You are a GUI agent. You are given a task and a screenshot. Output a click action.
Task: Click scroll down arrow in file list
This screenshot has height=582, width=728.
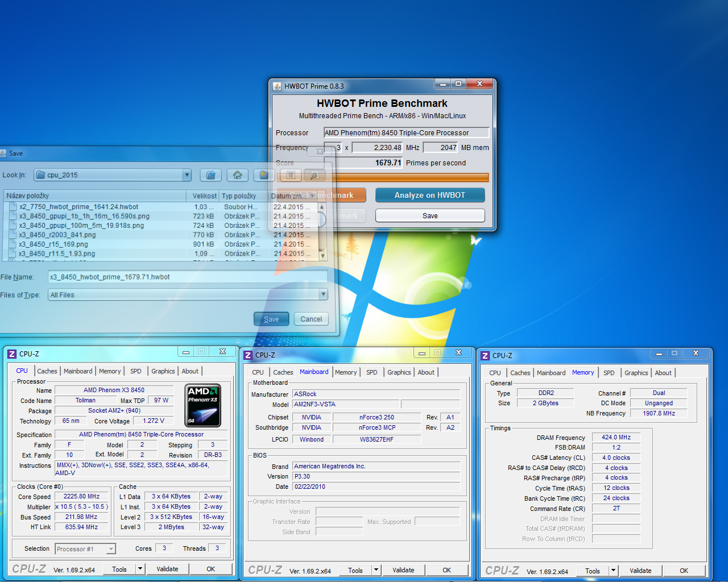point(322,256)
